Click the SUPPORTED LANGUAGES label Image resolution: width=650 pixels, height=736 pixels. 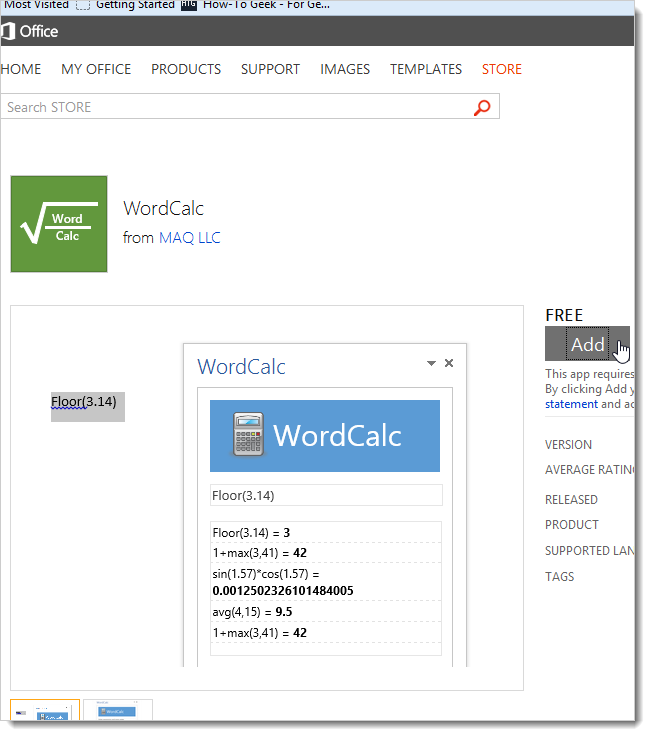click(589, 550)
